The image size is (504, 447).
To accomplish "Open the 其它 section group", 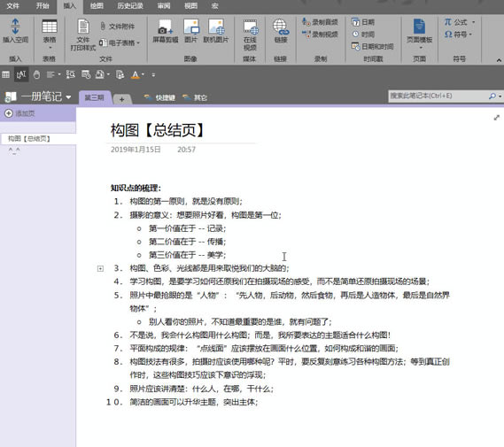I will pyautogui.click(x=195, y=97).
